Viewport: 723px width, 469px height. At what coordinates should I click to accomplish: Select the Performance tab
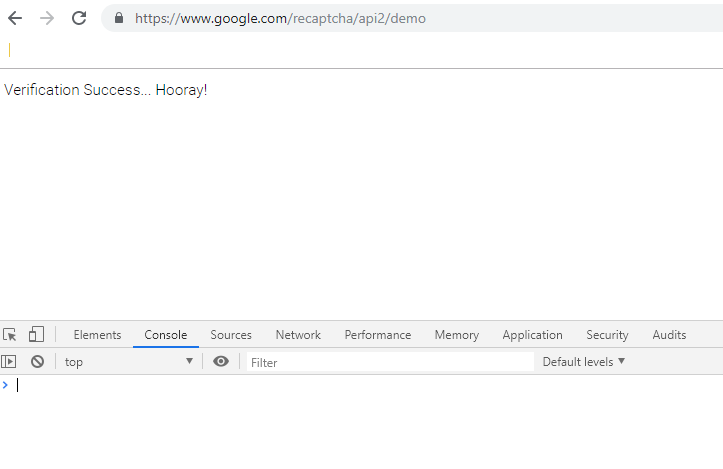(377, 335)
